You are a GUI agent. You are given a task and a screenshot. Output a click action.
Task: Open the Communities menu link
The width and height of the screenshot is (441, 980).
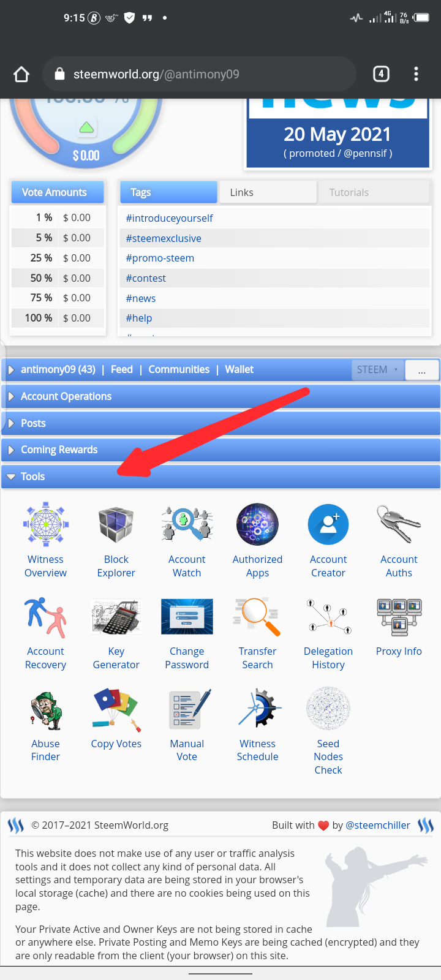pos(179,369)
